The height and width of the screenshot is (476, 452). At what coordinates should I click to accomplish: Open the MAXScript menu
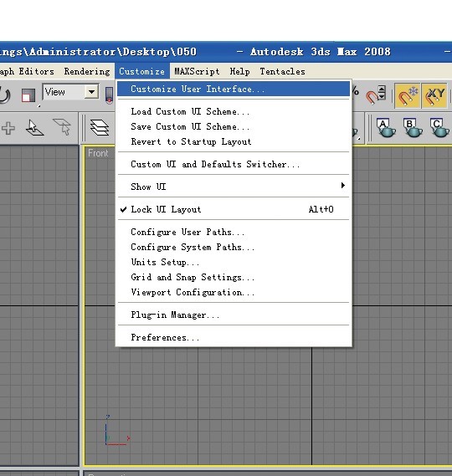point(197,71)
